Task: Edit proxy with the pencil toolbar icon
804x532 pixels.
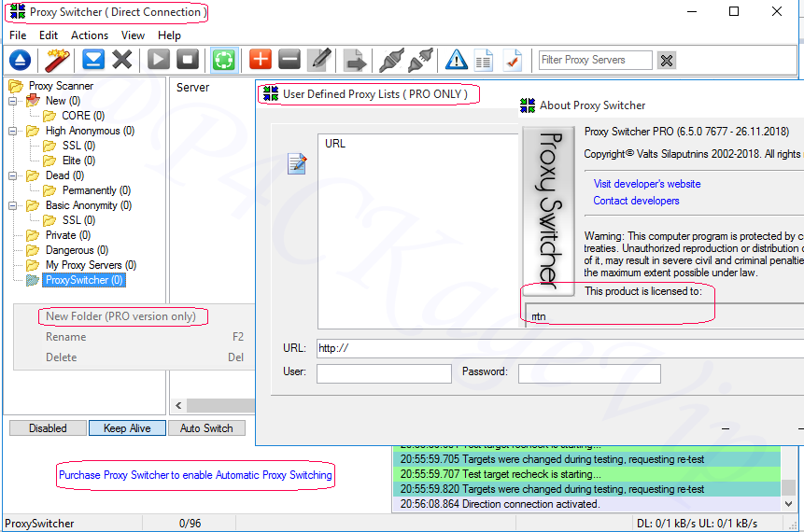Action: coord(319,60)
